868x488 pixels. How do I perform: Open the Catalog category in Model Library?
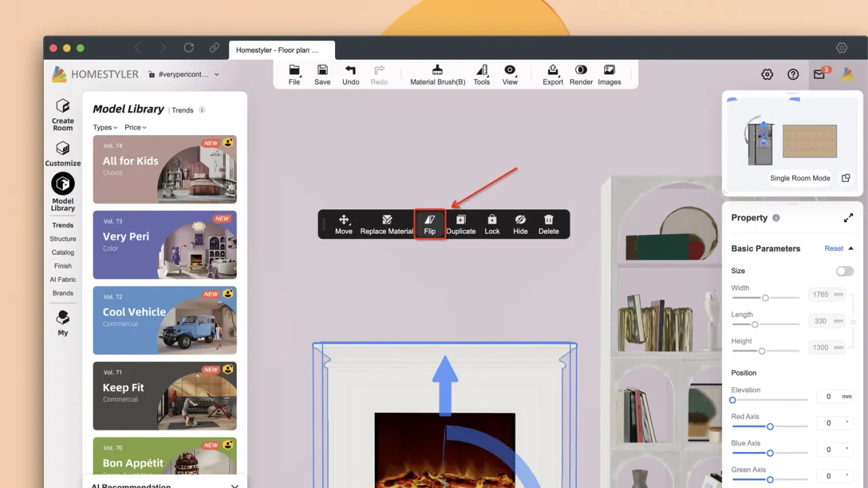pos(63,252)
